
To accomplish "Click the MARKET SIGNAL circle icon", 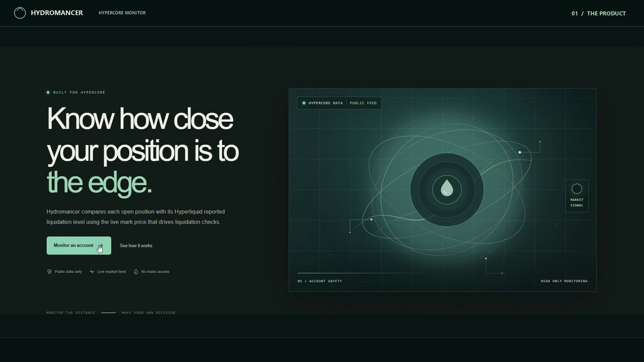I will (577, 189).
